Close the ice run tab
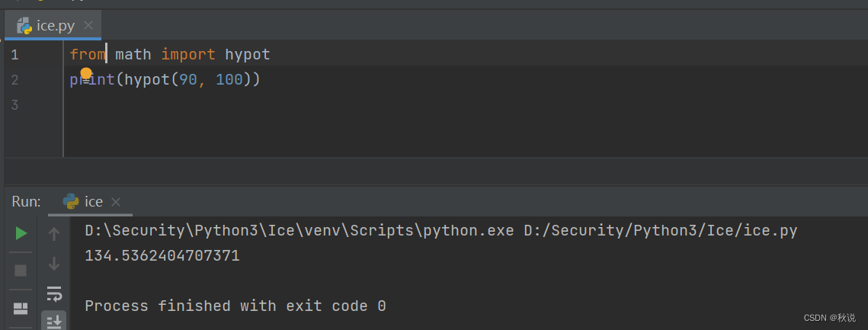 (116, 202)
